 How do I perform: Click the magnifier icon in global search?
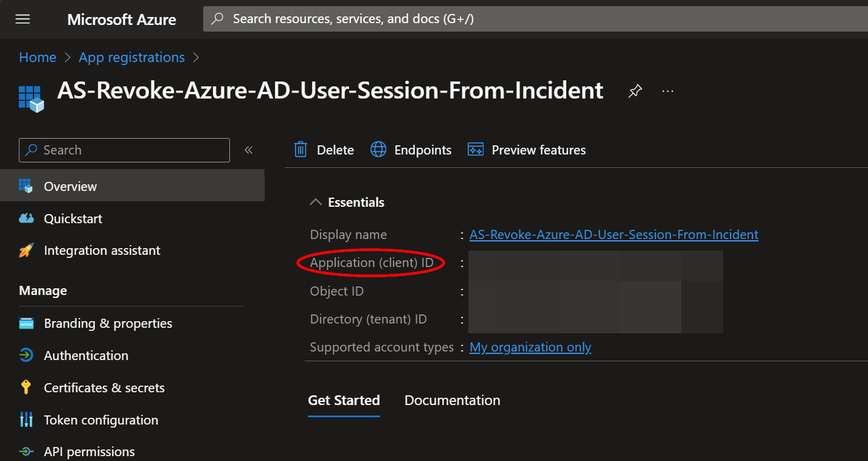pos(217,19)
